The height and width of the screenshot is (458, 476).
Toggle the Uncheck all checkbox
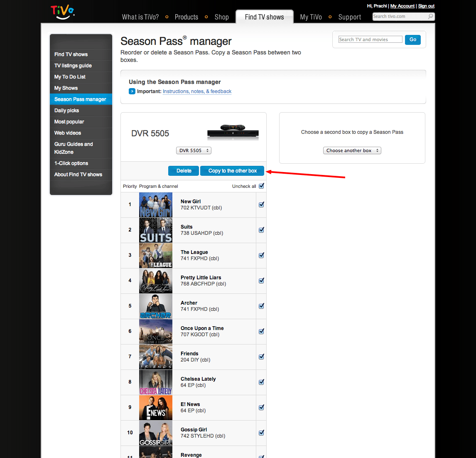click(261, 186)
